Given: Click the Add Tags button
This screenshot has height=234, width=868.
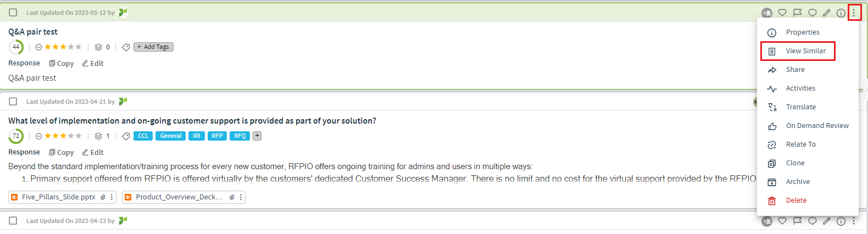Looking at the screenshot, I should point(153,47).
